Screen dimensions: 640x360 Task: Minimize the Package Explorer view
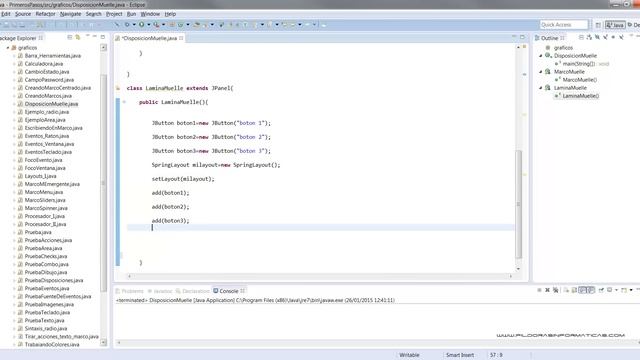95,37
